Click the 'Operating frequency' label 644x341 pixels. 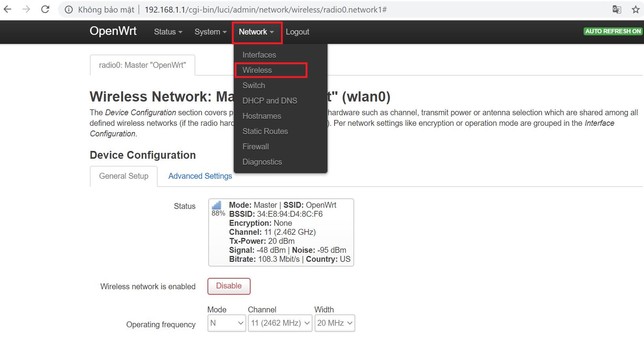[161, 325]
